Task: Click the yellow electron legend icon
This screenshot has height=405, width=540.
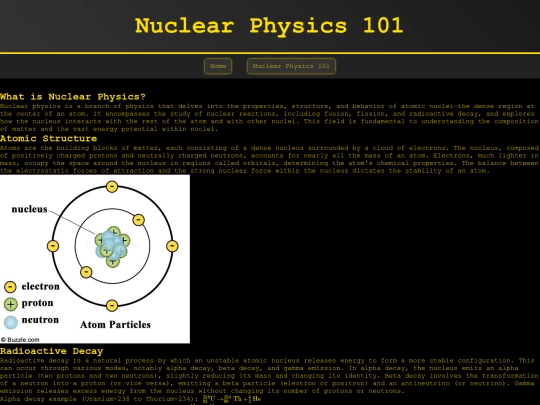Action: coord(10,287)
